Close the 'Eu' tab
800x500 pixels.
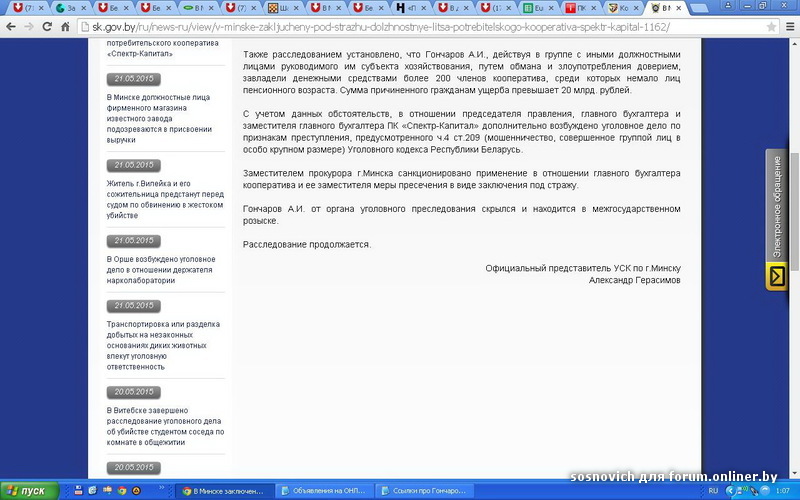pos(551,8)
